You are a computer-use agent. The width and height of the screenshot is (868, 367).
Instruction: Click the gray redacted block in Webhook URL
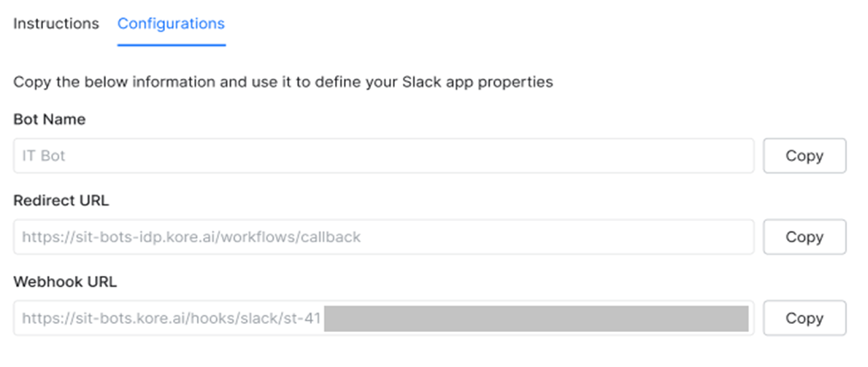tap(537, 318)
